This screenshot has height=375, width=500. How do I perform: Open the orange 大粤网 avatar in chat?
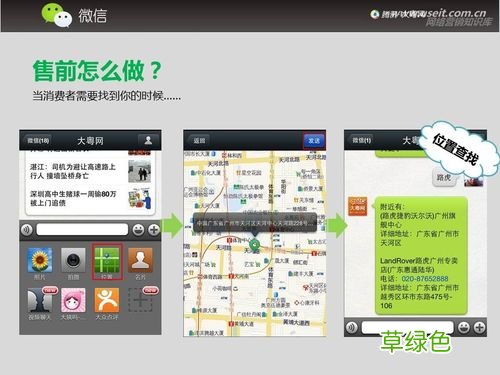click(x=358, y=206)
